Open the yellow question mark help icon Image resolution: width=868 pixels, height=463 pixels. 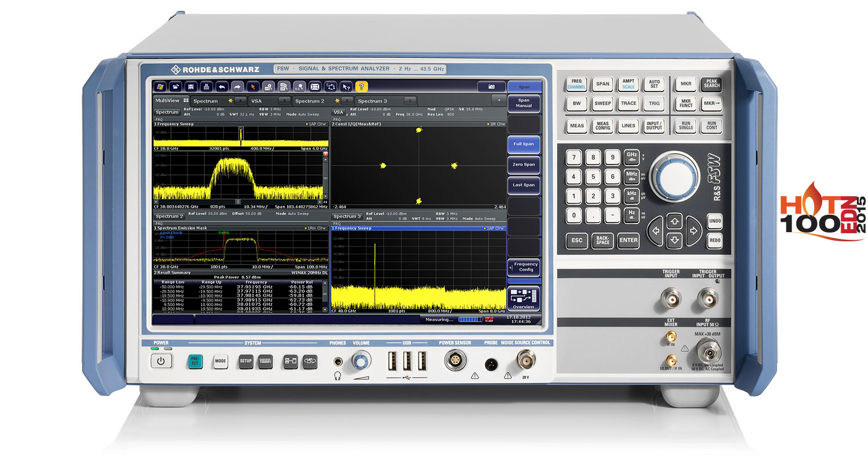pyautogui.click(x=361, y=86)
